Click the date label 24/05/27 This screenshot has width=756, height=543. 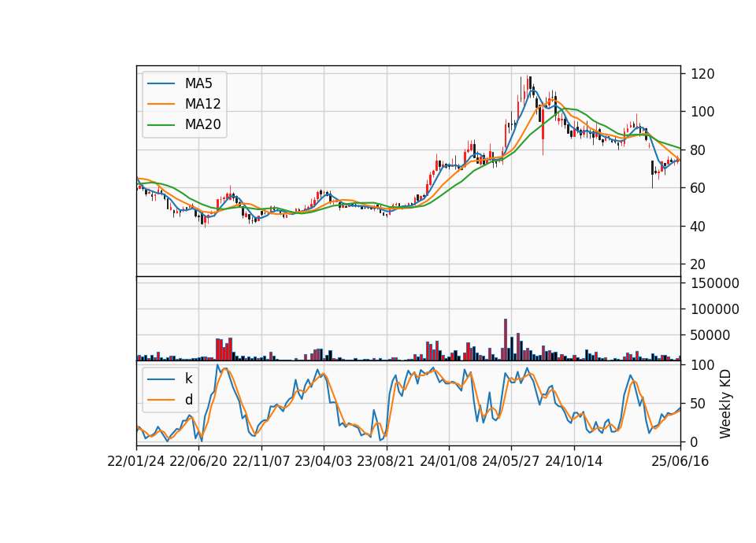pos(510,461)
